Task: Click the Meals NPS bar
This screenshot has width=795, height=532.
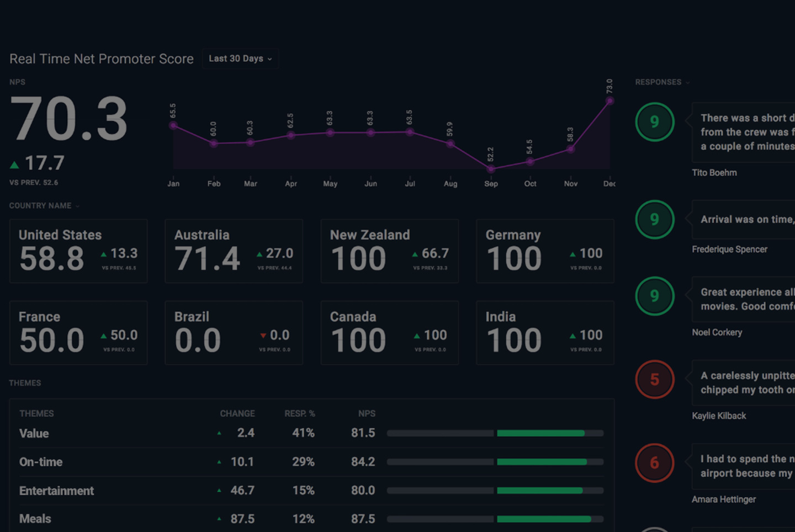Action: 495,519
